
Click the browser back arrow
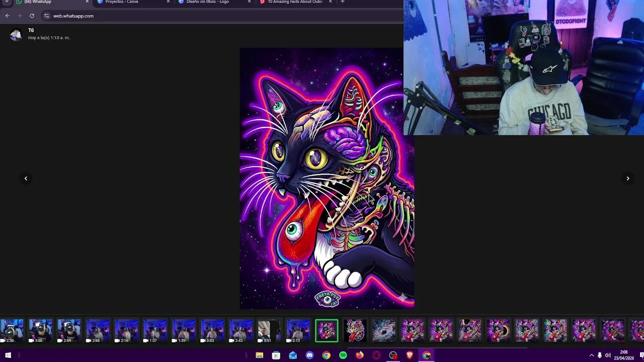coord(7,16)
